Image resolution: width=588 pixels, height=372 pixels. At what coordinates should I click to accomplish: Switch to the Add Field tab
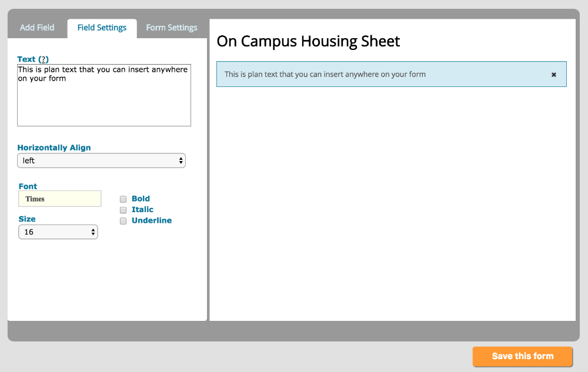click(x=37, y=28)
